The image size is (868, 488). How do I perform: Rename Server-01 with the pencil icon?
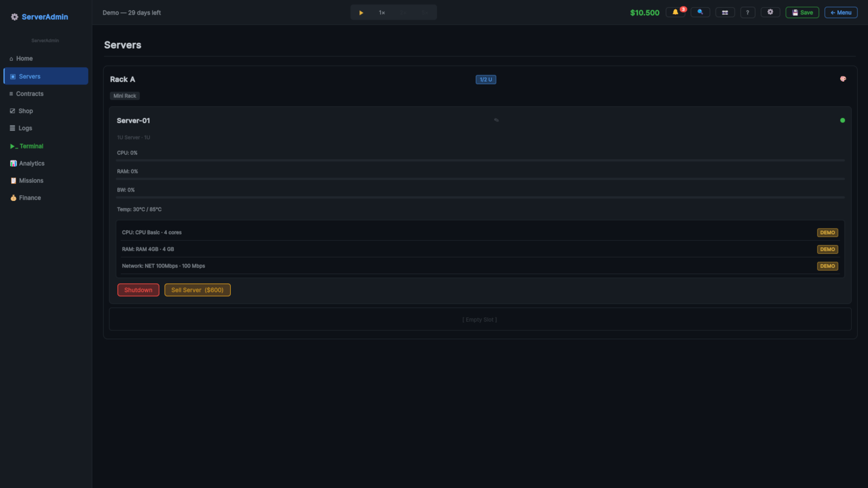click(496, 120)
